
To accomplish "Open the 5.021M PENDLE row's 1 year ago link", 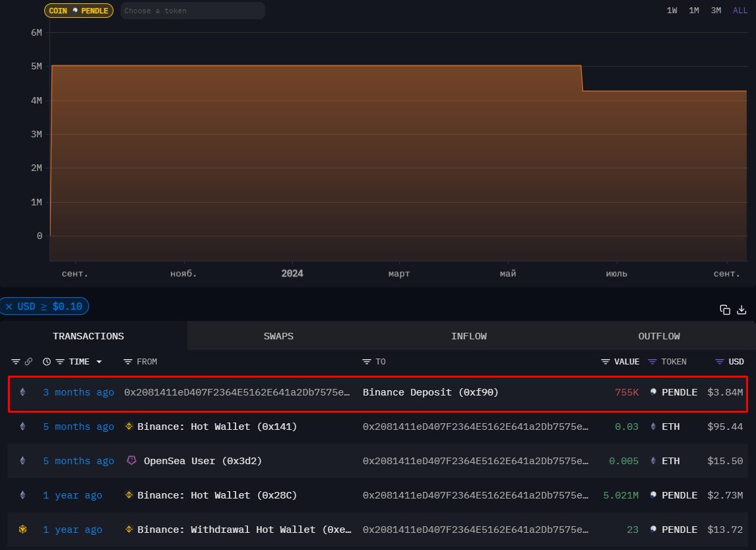I will click(x=73, y=495).
